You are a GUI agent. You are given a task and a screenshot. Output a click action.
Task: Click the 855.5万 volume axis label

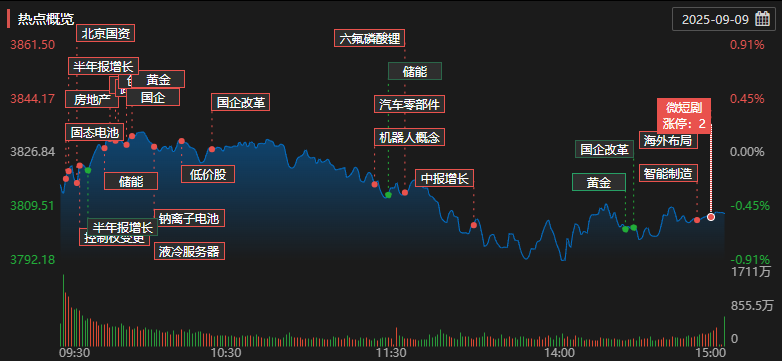pyautogui.click(x=751, y=306)
